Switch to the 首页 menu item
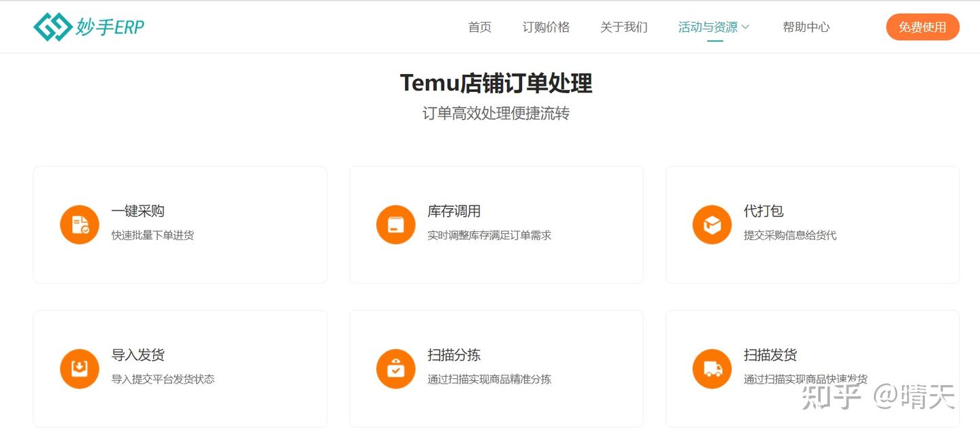980x436 pixels. [479, 27]
